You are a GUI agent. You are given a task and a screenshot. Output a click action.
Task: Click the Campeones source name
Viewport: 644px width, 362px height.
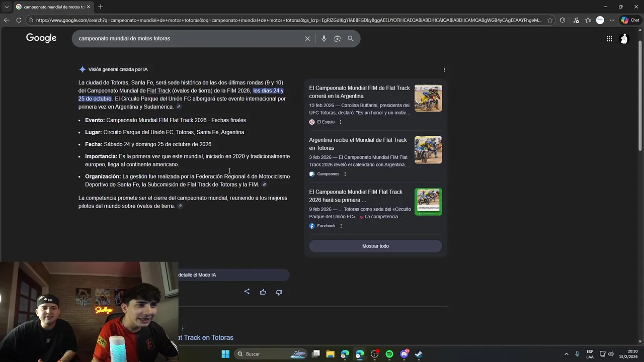pos(328,174)
